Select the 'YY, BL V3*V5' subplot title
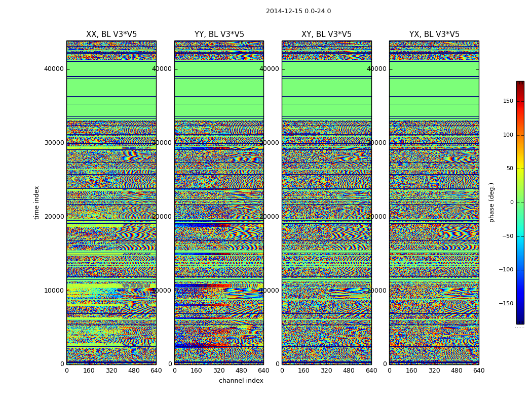The height and width of the screenshot is (405, 532). pyautogui.click(x=219, y=34)
